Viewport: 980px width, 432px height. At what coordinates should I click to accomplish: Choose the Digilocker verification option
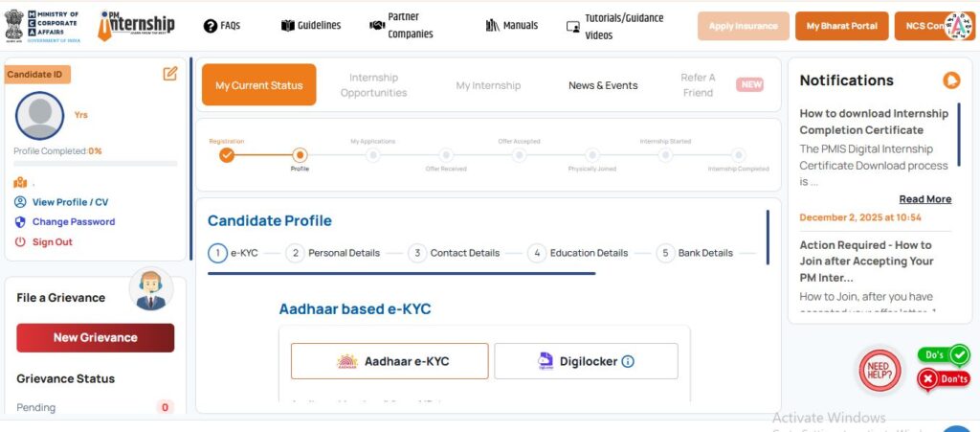click(586, 361)
